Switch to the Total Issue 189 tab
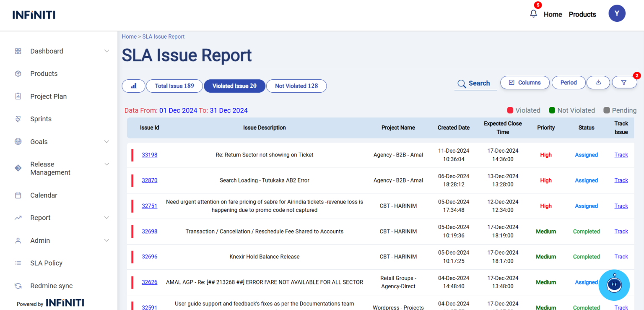The width and height of the screenshot is (644, 310). [x=174, y=86]
